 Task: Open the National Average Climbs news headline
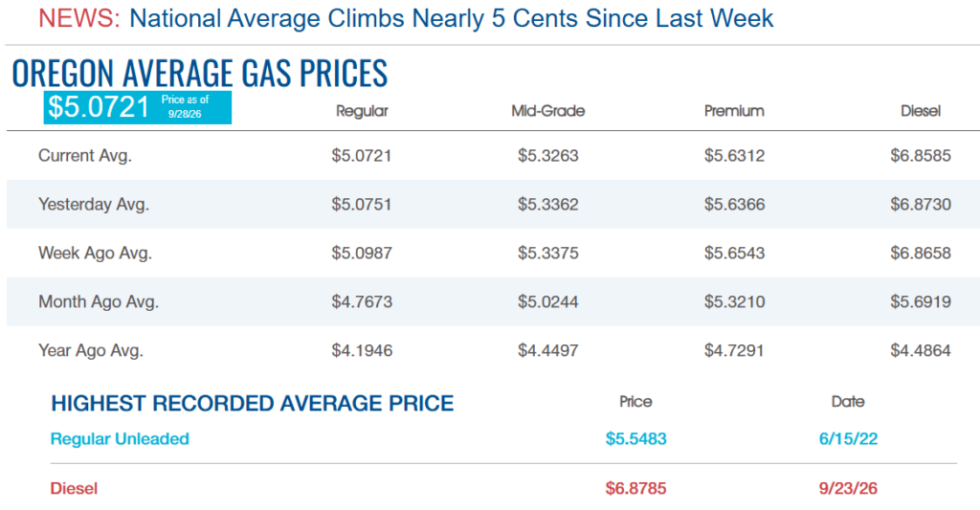tap(452, 18)
